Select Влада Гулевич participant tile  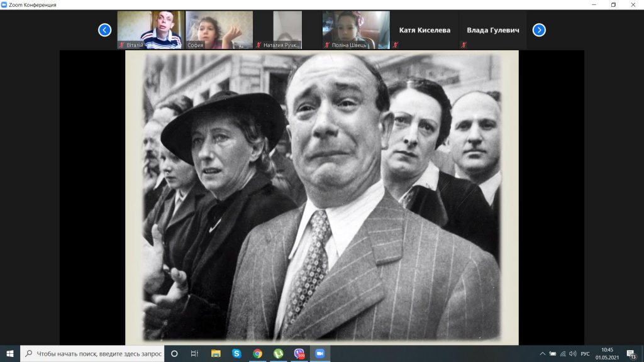493,30
